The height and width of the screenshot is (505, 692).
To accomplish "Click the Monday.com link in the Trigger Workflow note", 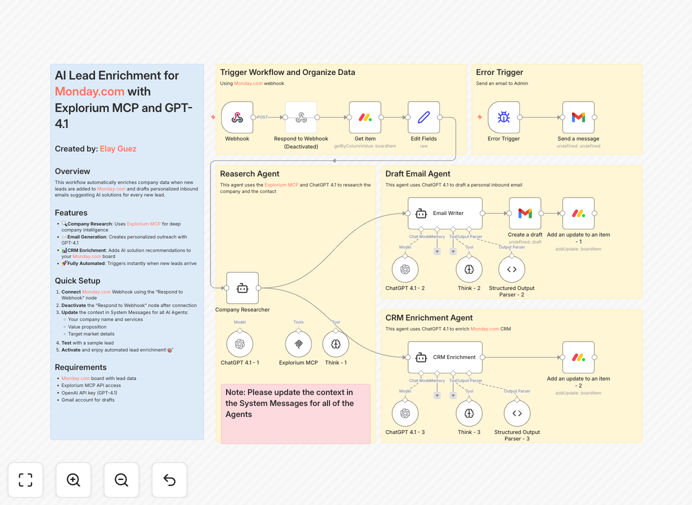I will pos(248,83).
